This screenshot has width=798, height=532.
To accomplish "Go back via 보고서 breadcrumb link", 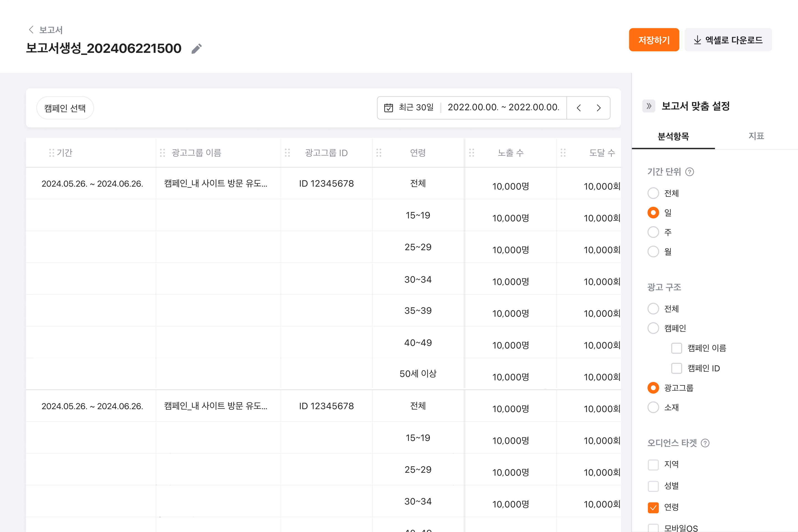I will tap(51, 30).
